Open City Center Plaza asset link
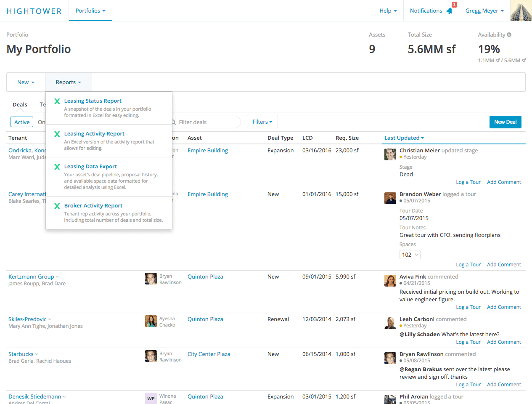This screenshot has height=404, width=532. point(209,354)
